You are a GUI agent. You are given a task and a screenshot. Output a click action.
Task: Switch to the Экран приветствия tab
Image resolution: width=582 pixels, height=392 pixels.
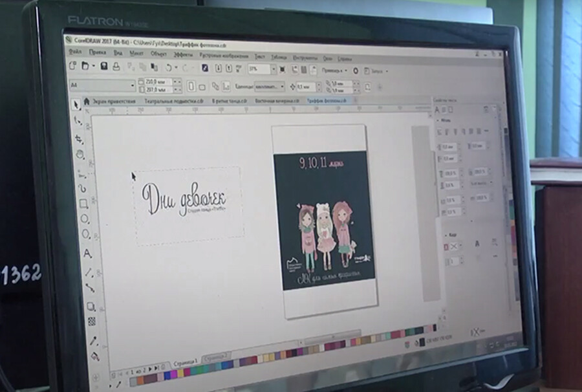point(114,101)
